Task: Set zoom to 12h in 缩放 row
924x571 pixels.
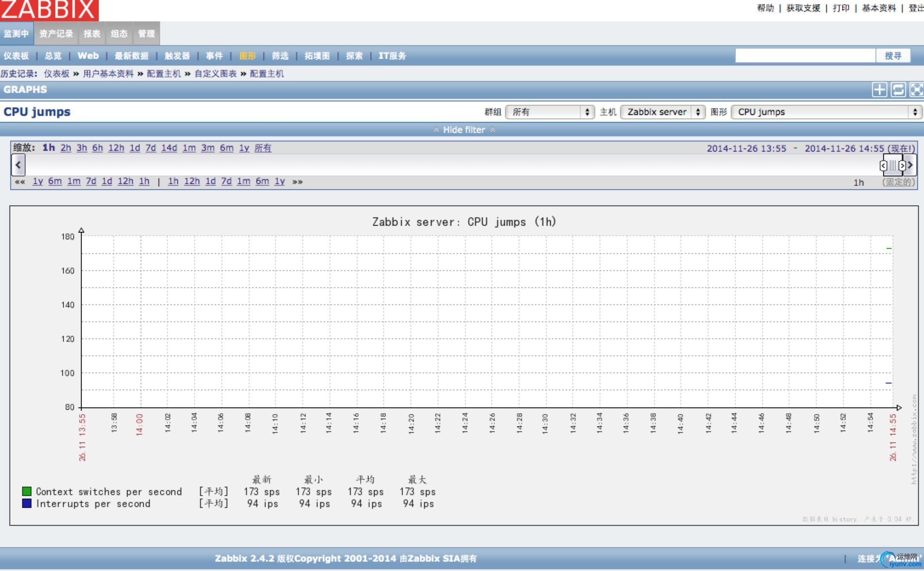Action: click(116, 148)
